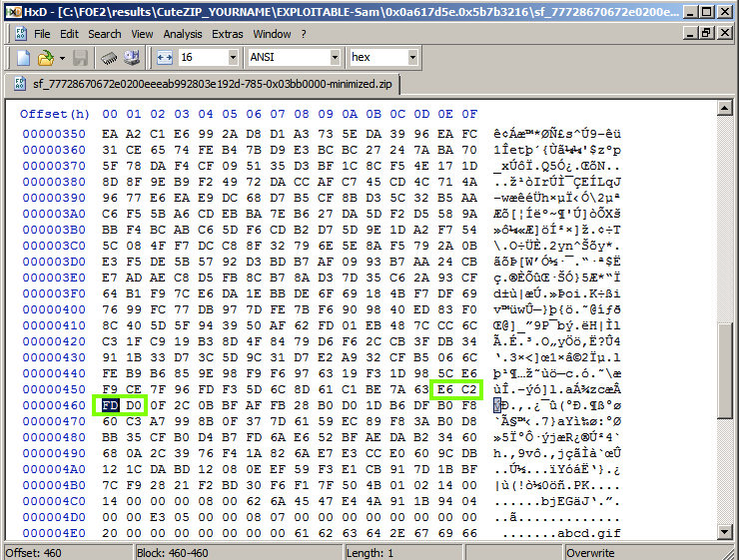Image resolution: width=739 pixels, height=560 pixels.
Task: Minimize the inner document window
Action: click(x=690, y=33)
